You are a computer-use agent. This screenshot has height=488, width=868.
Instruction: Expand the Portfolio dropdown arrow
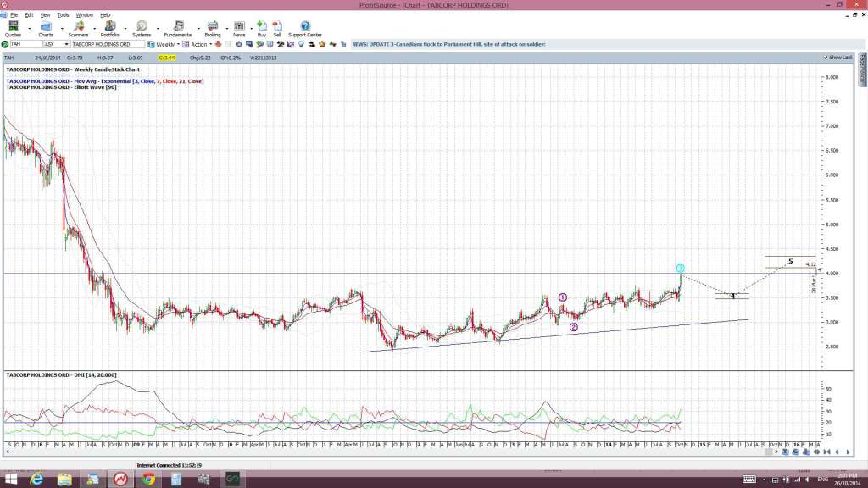click(x=125, y=29)
